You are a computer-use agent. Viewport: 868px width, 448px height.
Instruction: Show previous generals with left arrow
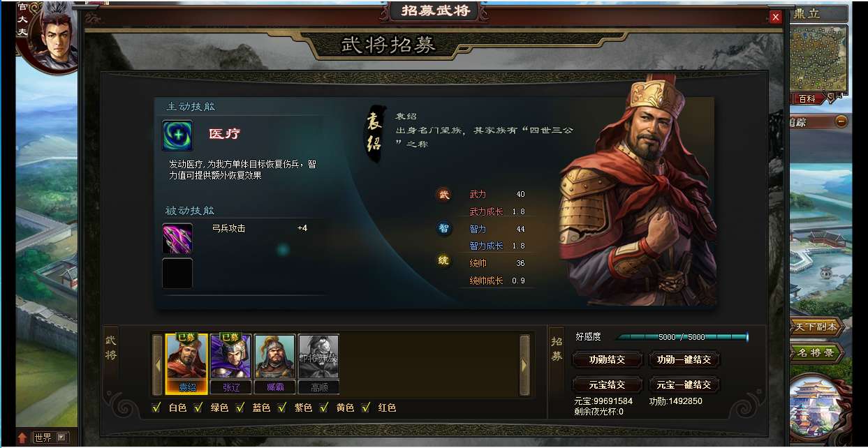pyautogui.click(x=158, y=365)
